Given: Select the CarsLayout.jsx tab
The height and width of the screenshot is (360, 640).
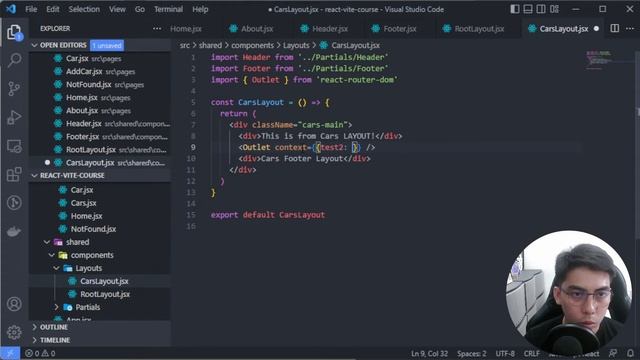Looking at the screenshot, I should [x=563, y=29].
